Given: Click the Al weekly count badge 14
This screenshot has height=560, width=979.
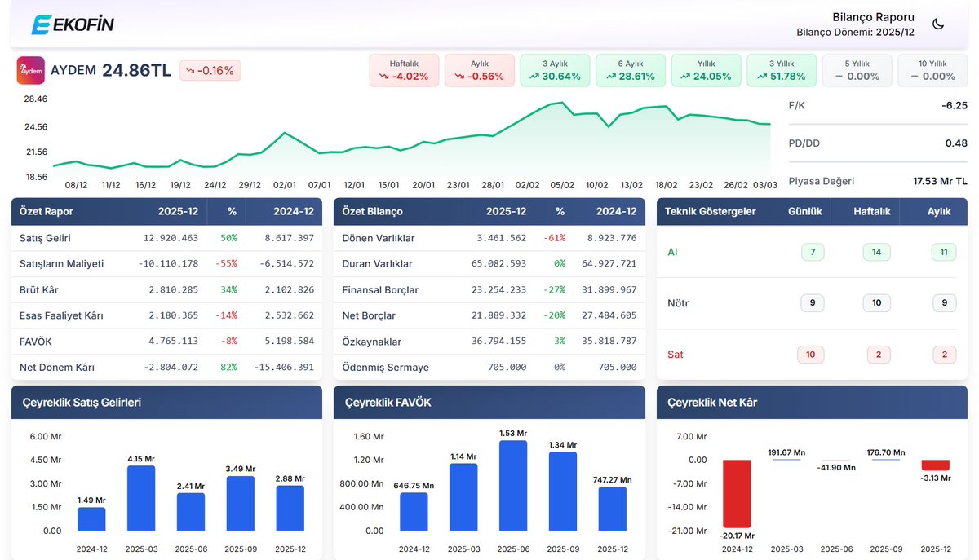Looking at the screenshot, I should (876, 252).
